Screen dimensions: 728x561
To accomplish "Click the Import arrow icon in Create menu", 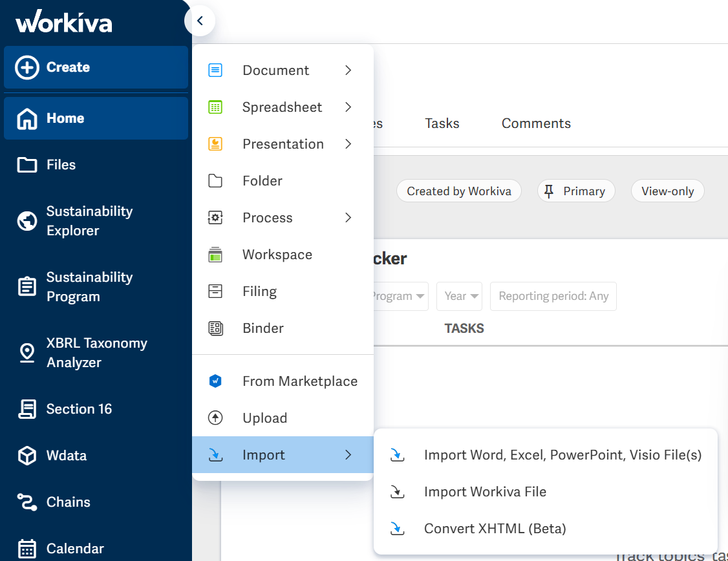I will point(215,455).
